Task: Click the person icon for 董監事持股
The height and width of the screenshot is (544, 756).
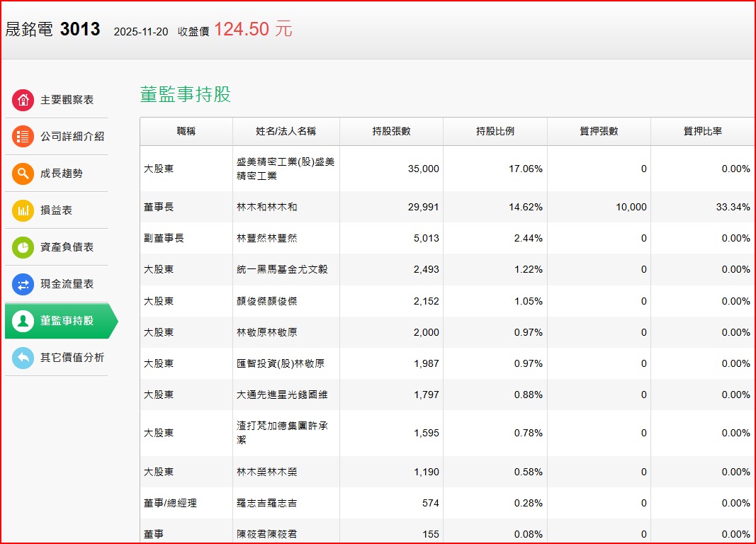Action: click(23, 321)
